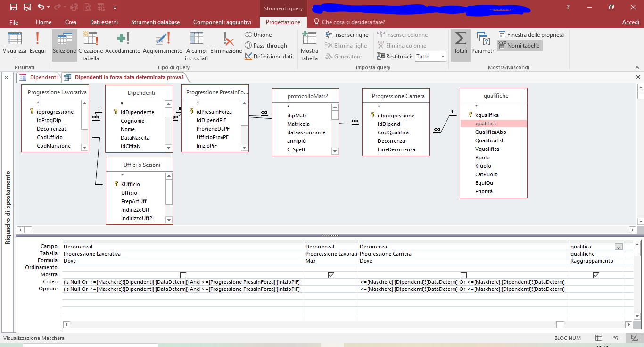Open quick access toolbar customize dropdown
Viewport: 644px width, 347px height.
point(115,8)
